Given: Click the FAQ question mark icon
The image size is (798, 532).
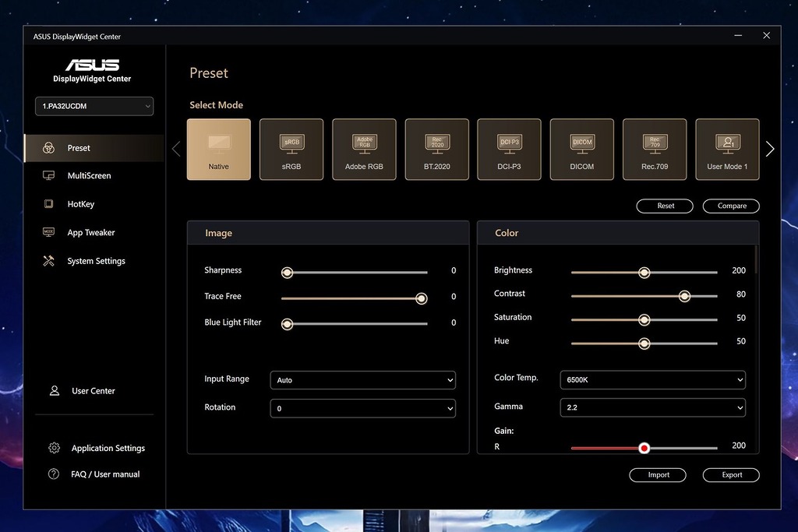Looking at the screenshot, I should coord(54,474).
